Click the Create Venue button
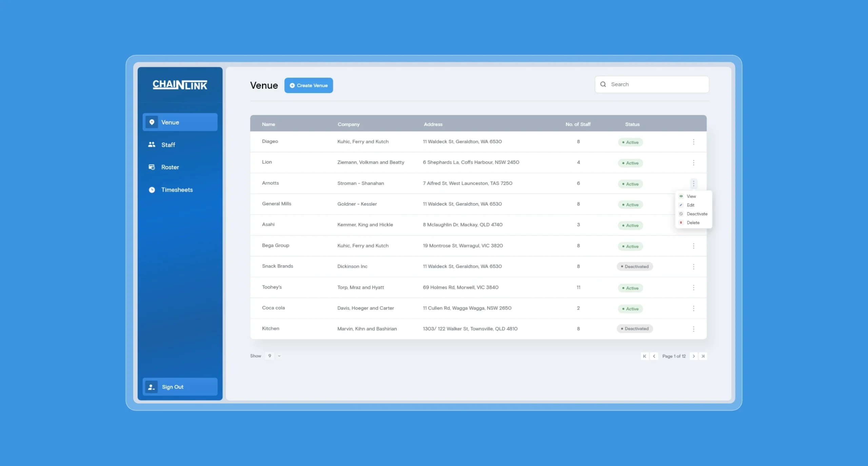This screenshot has width=868, height=466. click(309, 85)
